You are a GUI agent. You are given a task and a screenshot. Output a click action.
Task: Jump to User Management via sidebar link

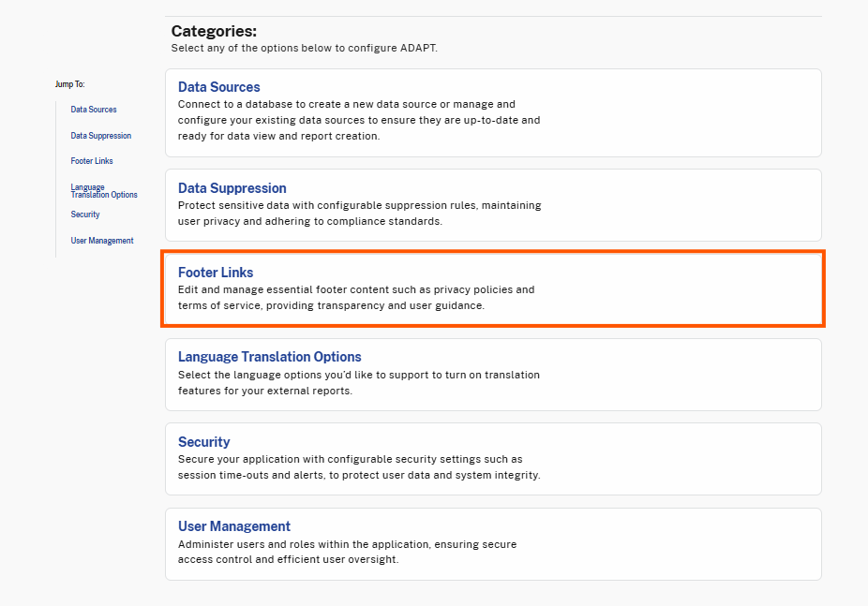(101, 240)
